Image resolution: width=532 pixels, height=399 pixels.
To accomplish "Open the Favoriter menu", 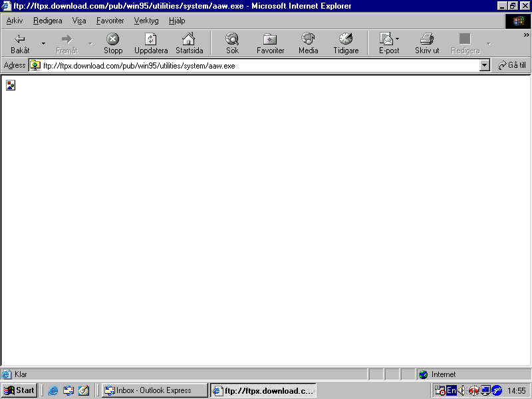I will tap(110, 21).
